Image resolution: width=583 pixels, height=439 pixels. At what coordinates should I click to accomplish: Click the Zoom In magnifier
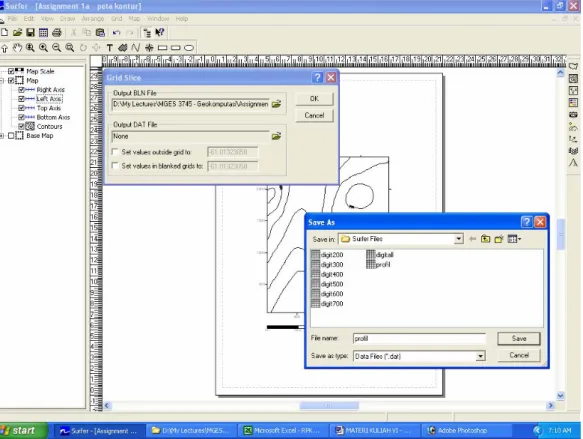[x=44, y=48]
